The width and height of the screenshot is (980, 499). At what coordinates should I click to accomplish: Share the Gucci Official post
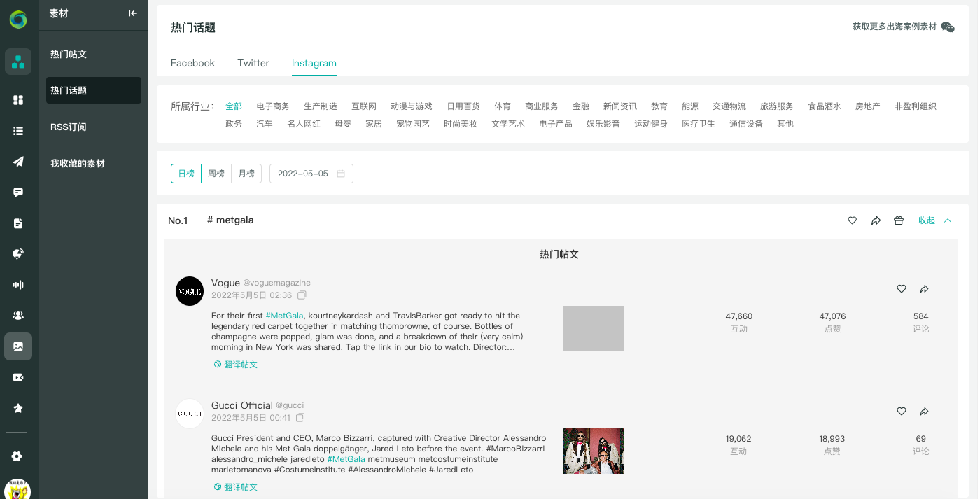tap(924, 412)
